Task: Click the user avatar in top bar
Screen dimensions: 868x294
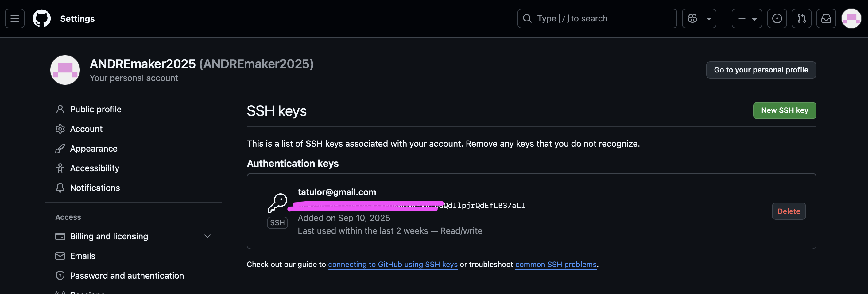Action: pos(851,18)
